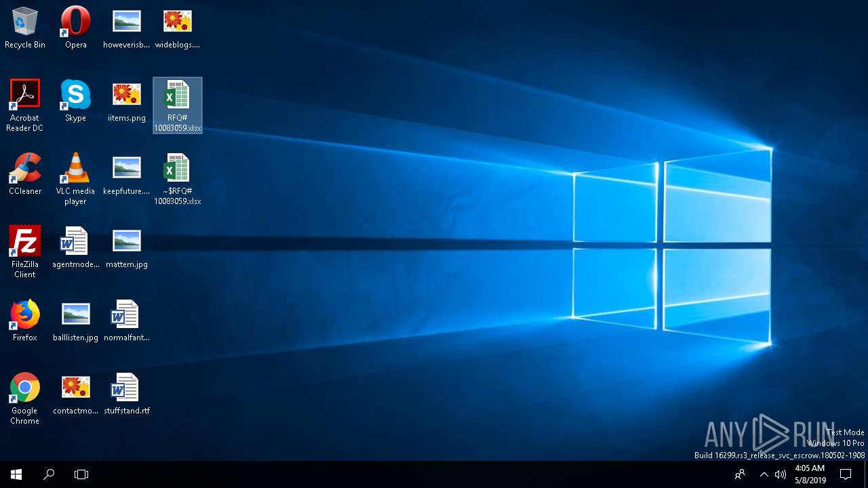This screenshot has width=868, height=488.
Task: Open Task View on taskbar
Action: coord(81,474)
